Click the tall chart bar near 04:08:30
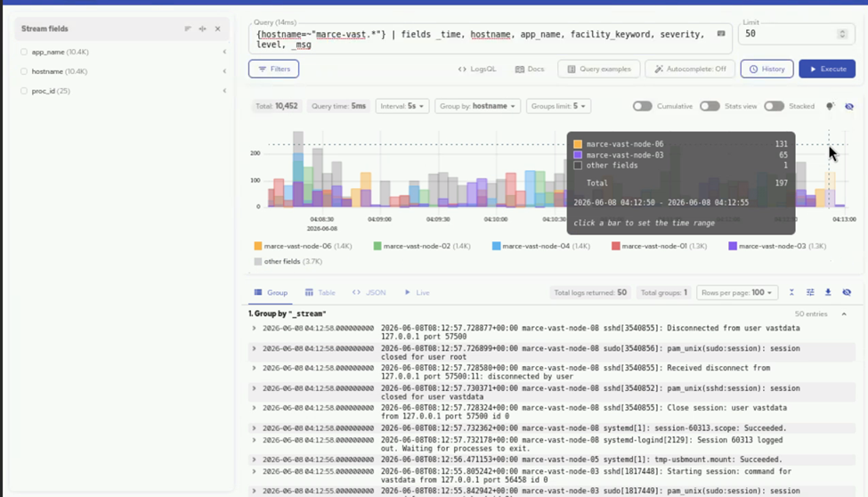The width and height of the screenshot is (868, 497). (x=298, y=168)
